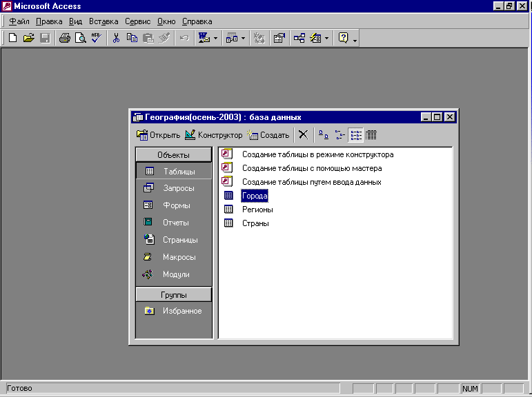Screen dimensions: 532x397
Task: Click the Save floppy disk icon
Action: (45, 38)
